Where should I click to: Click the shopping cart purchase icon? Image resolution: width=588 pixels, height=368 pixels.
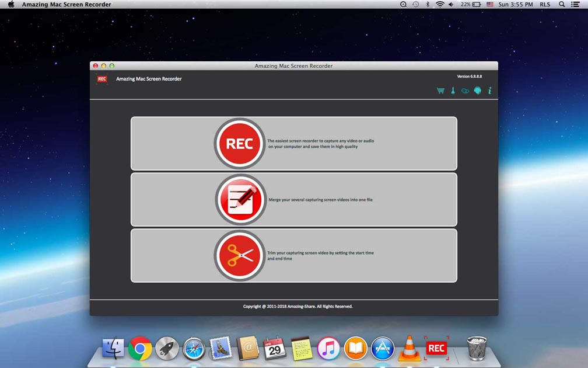pyautogui.click(x=440, y=91)
